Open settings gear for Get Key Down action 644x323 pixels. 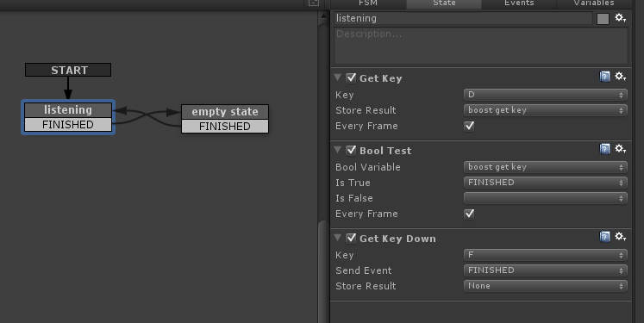(x=620, y=236)
